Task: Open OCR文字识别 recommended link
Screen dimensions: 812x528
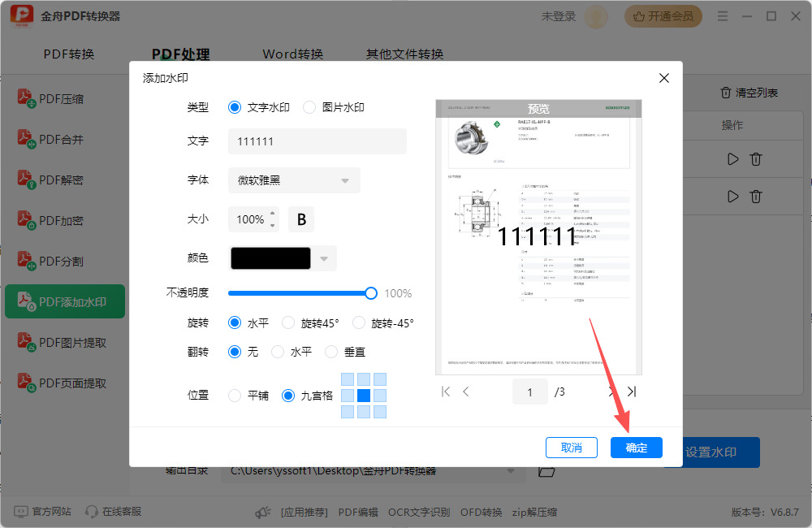Action: [419, 512]
